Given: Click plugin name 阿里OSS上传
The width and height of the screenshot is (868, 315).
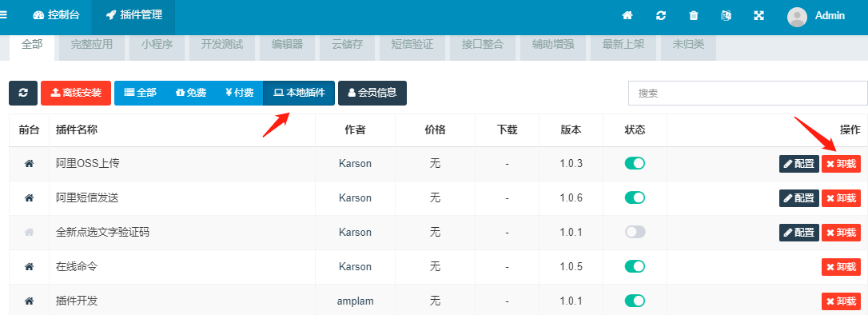Looking at the screenshot, I should tap(87, 163).
